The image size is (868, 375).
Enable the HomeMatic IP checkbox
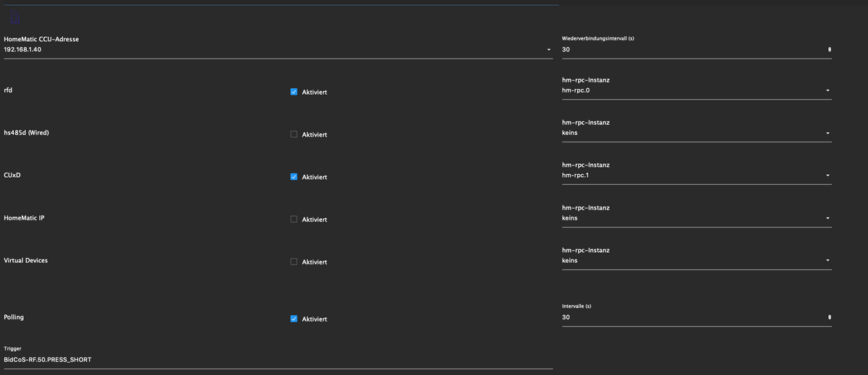(x=294, y=220)
